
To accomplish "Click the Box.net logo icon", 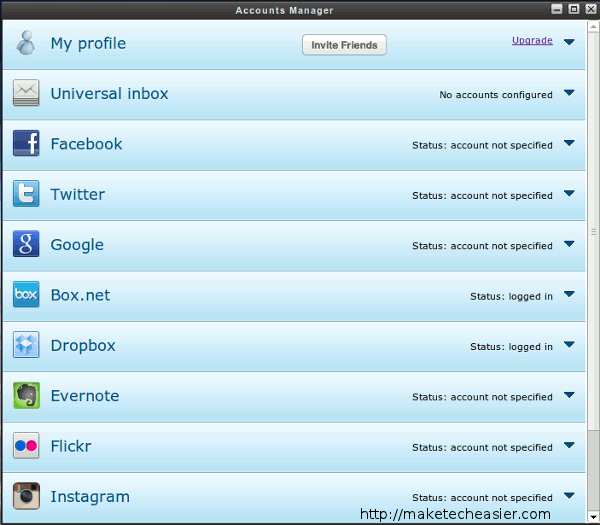I will click(26, 294).
